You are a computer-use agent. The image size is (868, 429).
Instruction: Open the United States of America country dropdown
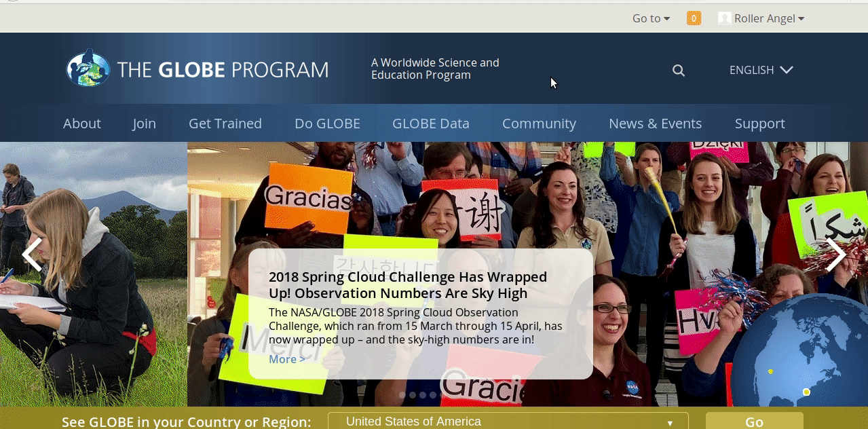(x=508, y=421)
